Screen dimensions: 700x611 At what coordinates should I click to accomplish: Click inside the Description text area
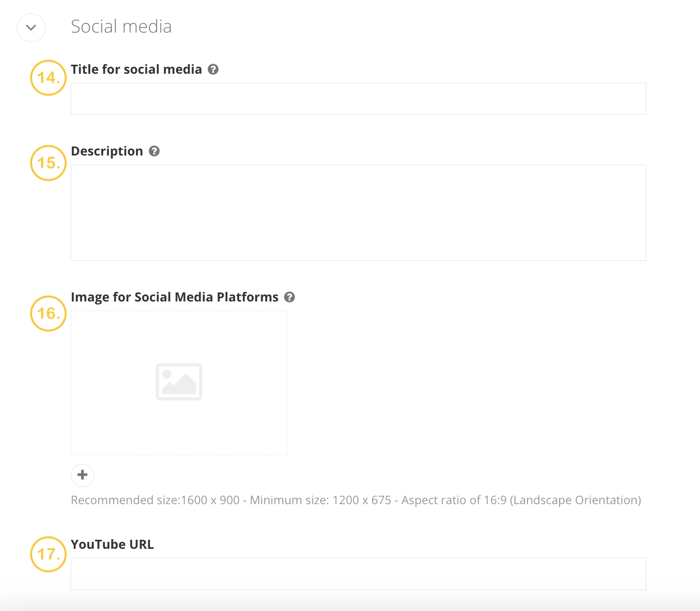click(x=358, y=211)
